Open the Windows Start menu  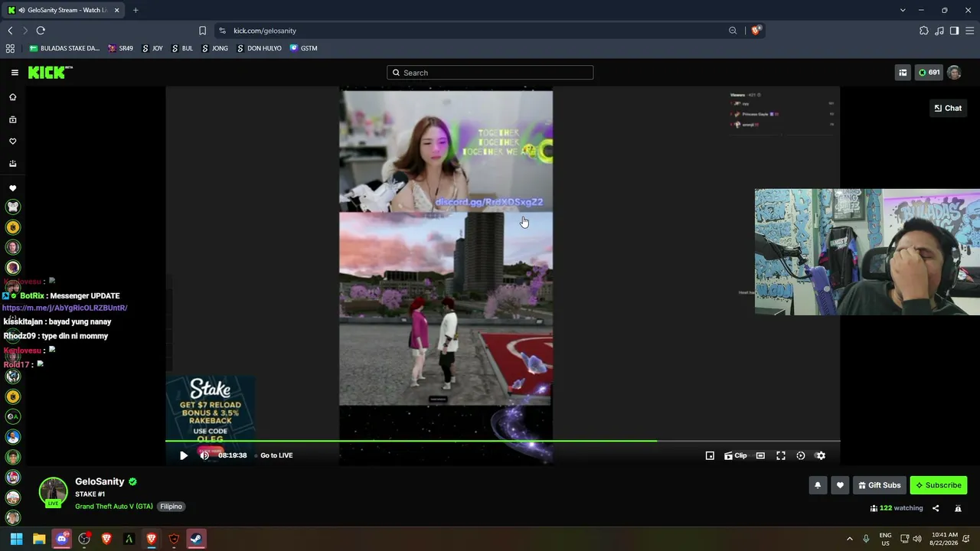click(17, 539)
